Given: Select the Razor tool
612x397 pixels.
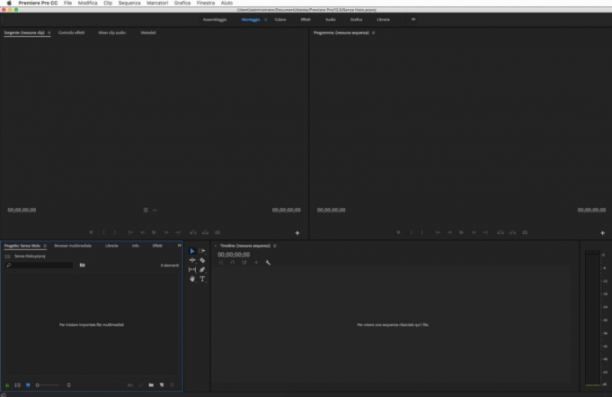Looking at the screenshot, I should (202, 260).
